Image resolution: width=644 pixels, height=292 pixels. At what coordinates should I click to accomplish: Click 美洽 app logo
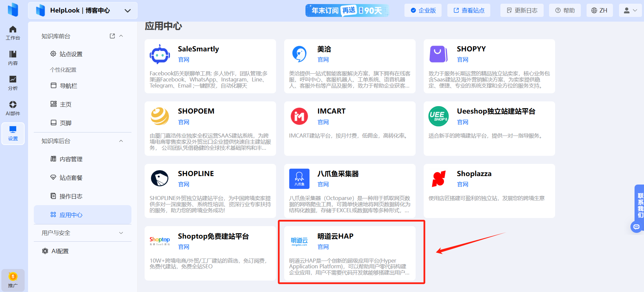click(299, 54)
